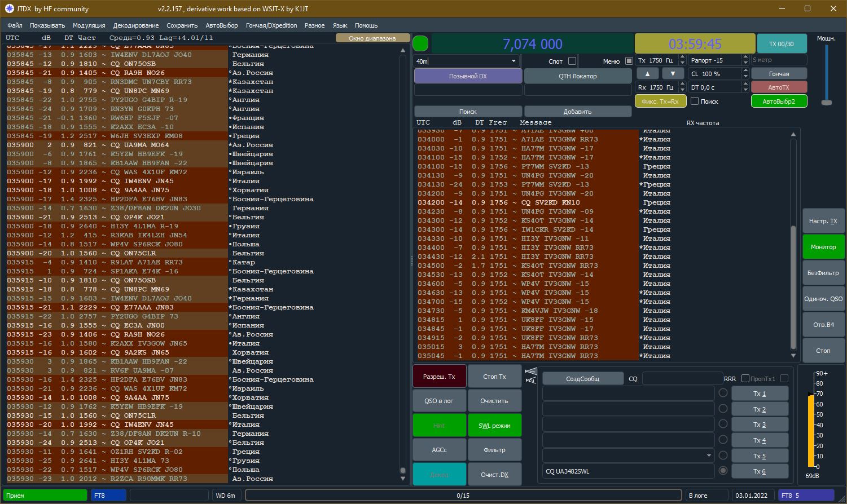Image resolution: width=847 pixels, height=504 pixels.
Task: Click the Настр. TX button
Action: tap(823, 221)
